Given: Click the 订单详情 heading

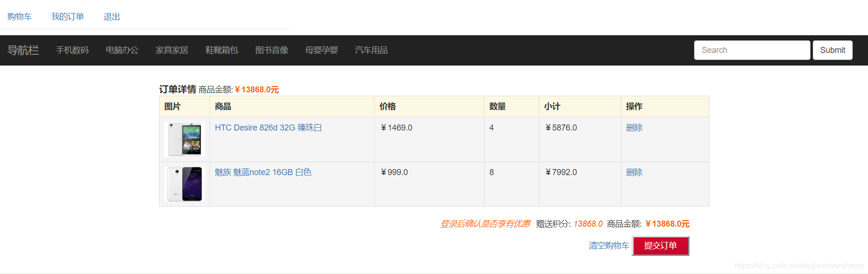Looking at the screenshot, I should pyautogui.click(x=178, y=89).
